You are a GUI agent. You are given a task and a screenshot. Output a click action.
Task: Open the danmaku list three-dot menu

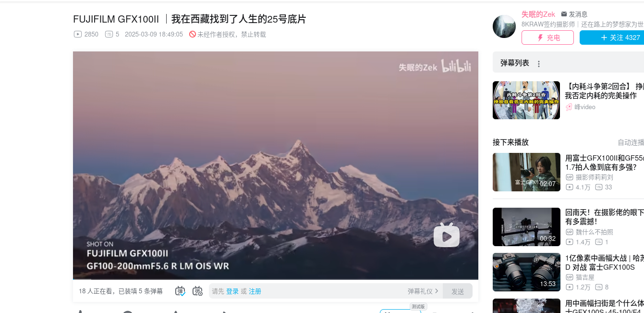(x=539, y=63)
